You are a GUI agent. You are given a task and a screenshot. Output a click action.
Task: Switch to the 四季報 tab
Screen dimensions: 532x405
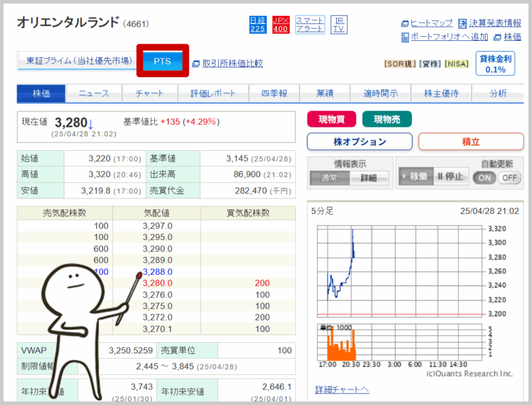(x=274, y=93)
